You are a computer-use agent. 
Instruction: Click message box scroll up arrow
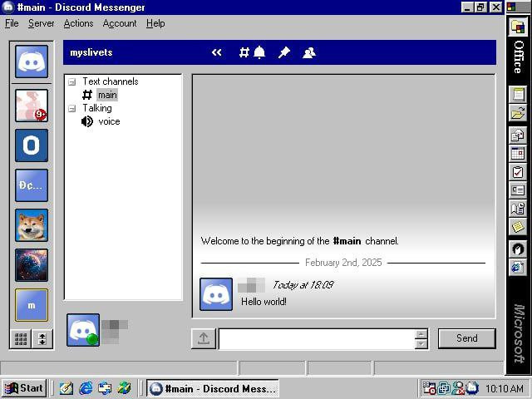(x=421, y=334)
